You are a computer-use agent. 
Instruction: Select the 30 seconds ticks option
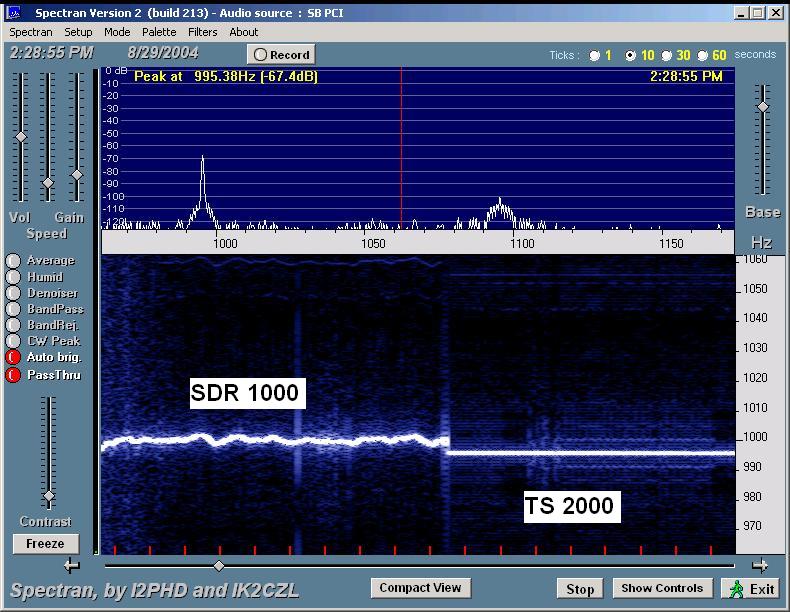point(667,55)
